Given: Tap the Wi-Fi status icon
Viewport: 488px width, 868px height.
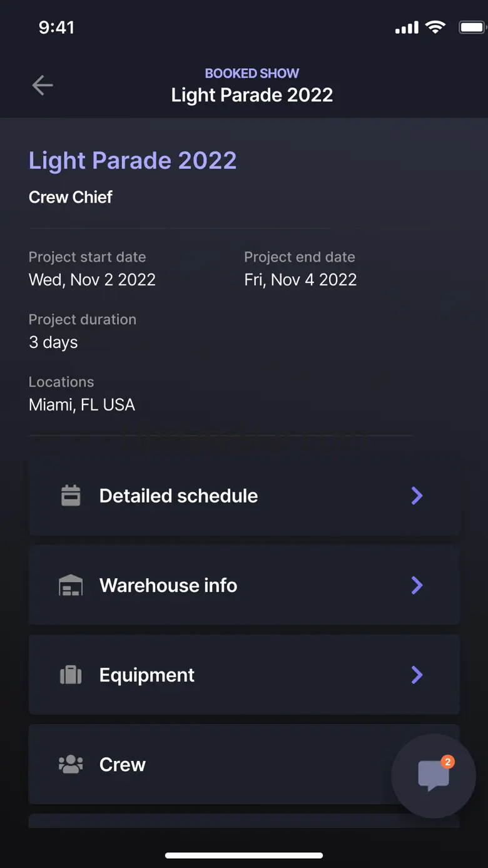Looking at the screenshot, I should point(435,28).
